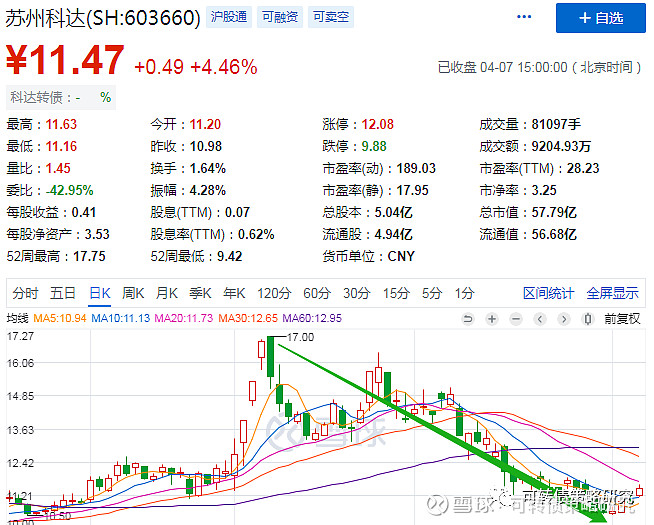Viewport: 654px width, 525px height.
Task: Switch to the 1分 chart tab
Action: pos(464,293)
